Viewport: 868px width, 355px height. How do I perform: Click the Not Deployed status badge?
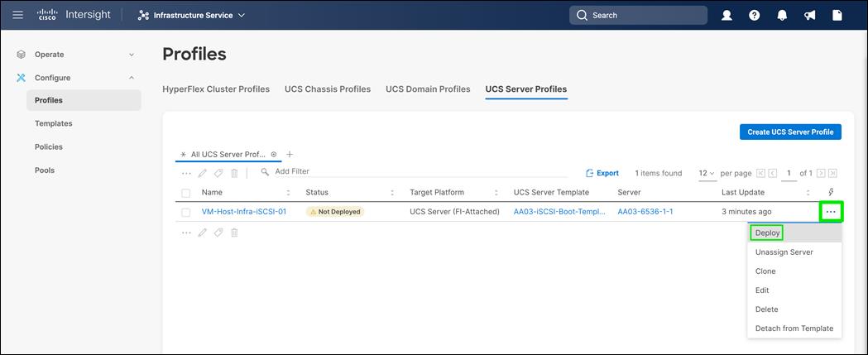pos(335,212)
